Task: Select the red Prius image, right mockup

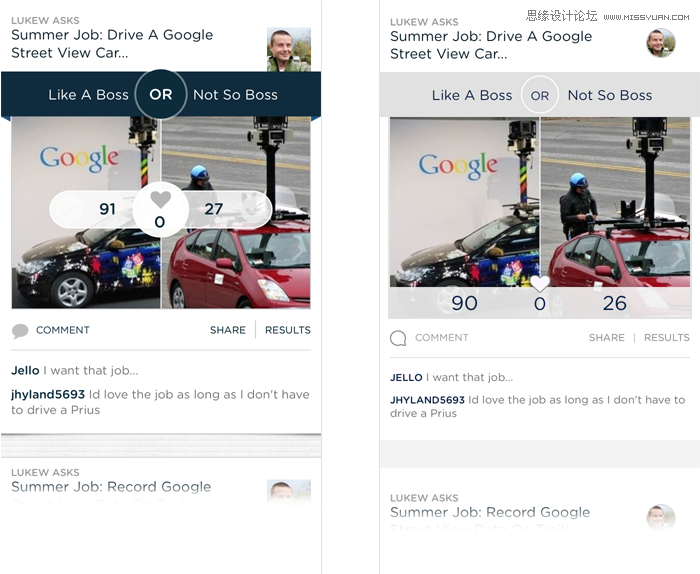Action: pyautogui.click(x=616, y=202)
